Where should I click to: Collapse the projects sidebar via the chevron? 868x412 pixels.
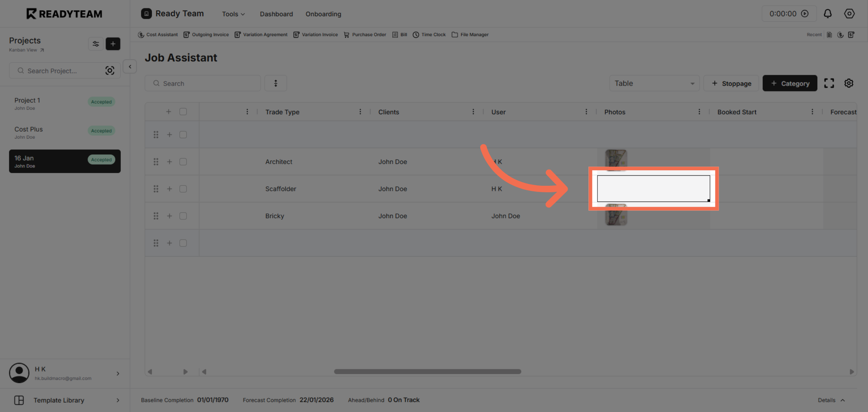129,66
